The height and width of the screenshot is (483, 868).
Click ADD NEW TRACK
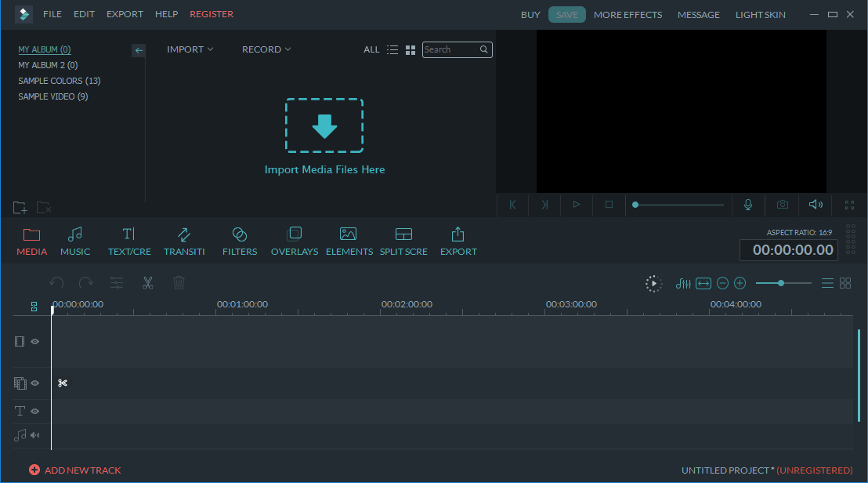(74, 470)
